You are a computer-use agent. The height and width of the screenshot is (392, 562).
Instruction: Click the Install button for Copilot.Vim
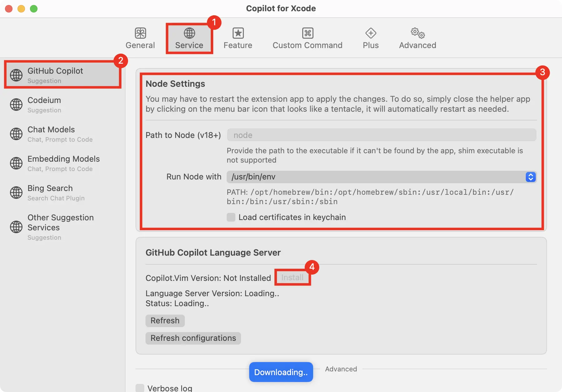coord(292,277)
